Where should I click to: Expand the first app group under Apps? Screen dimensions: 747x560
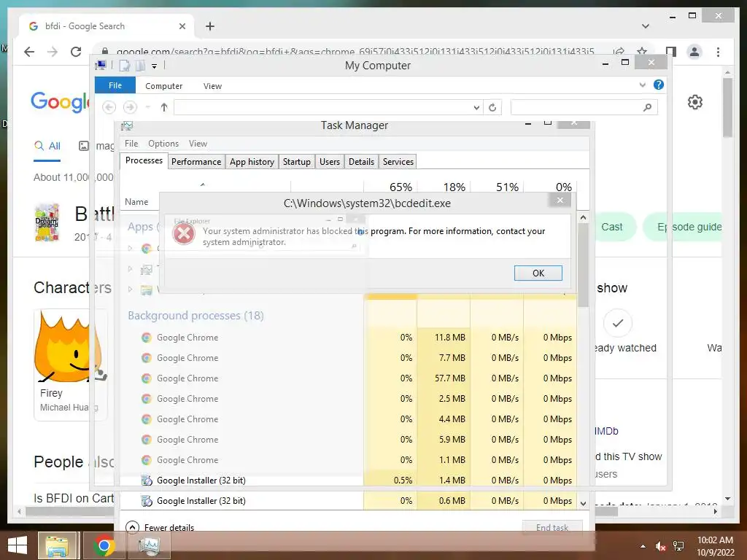click(130, 248)
